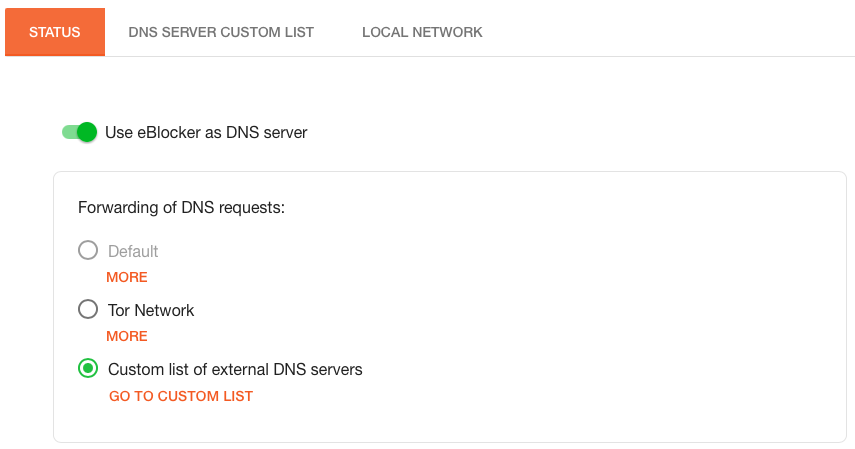Switch to the DNS Server Custom List tab
This screenshot has height=449, width=855.
tap(221, 32)
